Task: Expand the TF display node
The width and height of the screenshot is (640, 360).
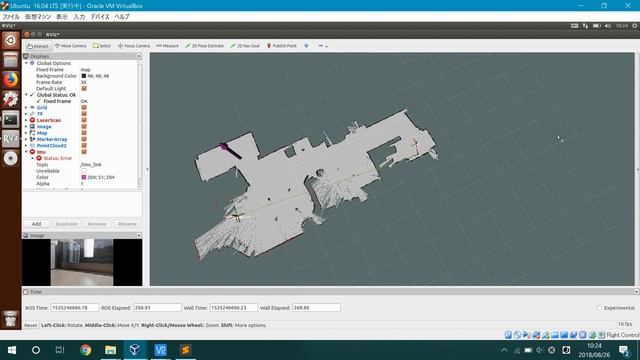Action: (x=27, y=114)
